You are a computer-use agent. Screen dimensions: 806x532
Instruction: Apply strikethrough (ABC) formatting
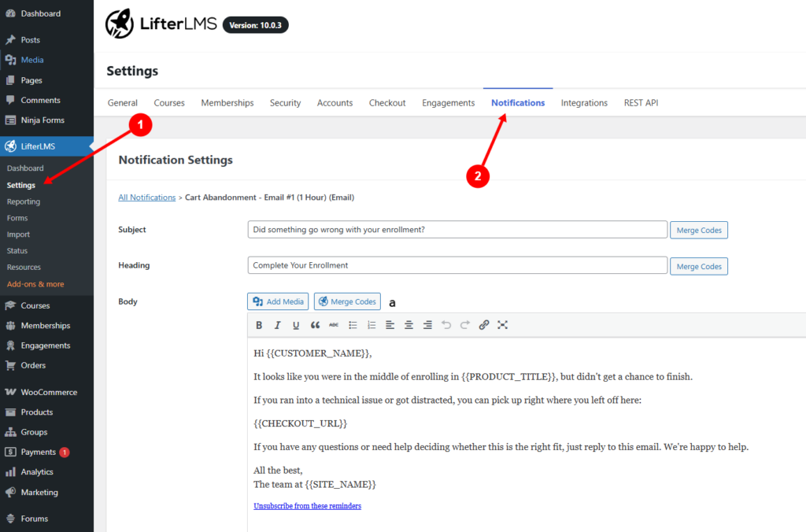coord(334,325)
